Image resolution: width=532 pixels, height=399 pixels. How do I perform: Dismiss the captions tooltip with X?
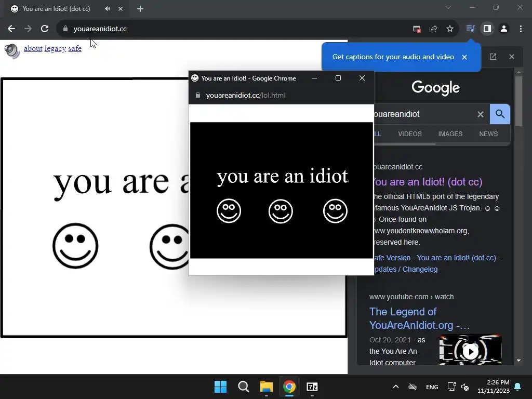(x=464, y=57)
